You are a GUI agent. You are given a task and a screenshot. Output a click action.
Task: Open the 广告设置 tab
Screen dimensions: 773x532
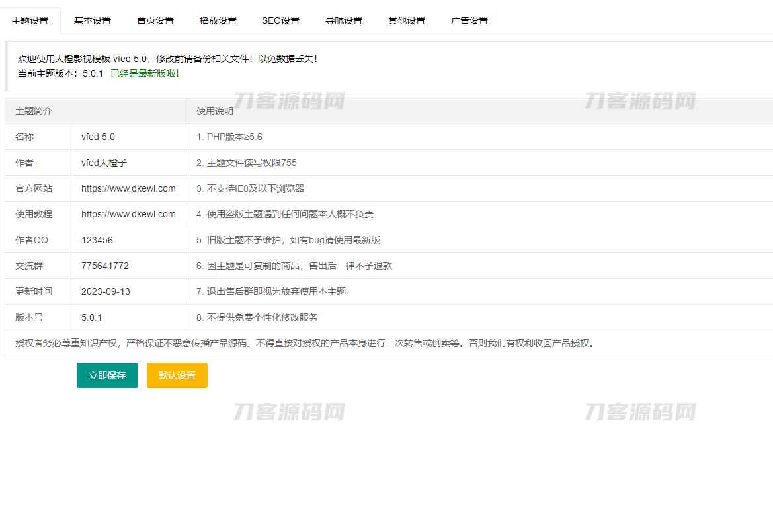469,20
